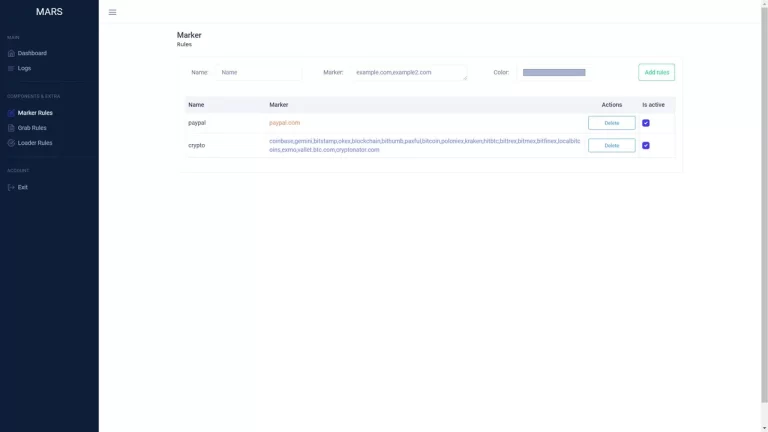Click the Marker column header

coord(279,105)
